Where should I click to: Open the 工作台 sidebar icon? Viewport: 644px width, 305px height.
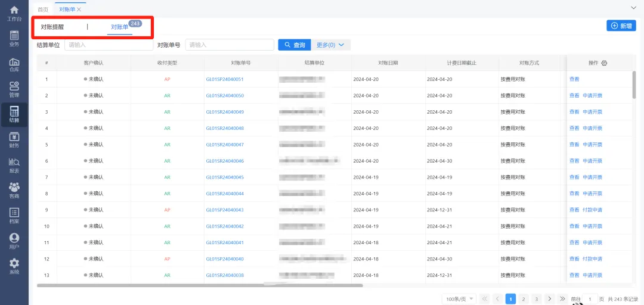tap(14, 14)
